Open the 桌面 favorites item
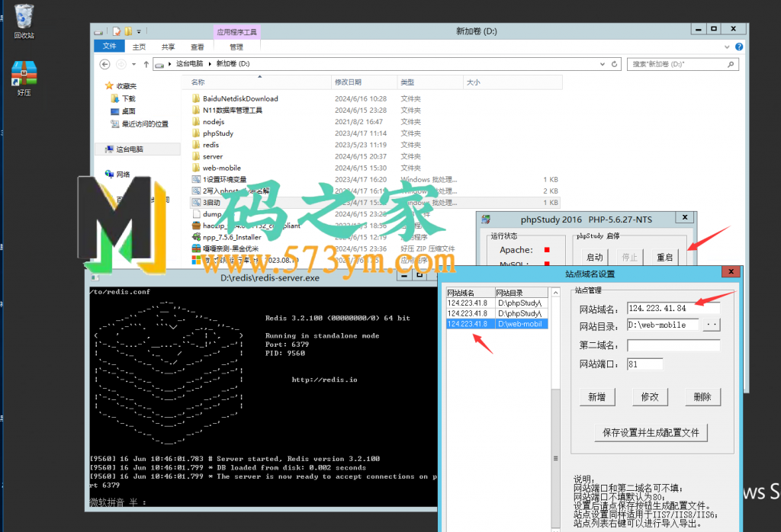The image size is (781, 532). point(124,111)
